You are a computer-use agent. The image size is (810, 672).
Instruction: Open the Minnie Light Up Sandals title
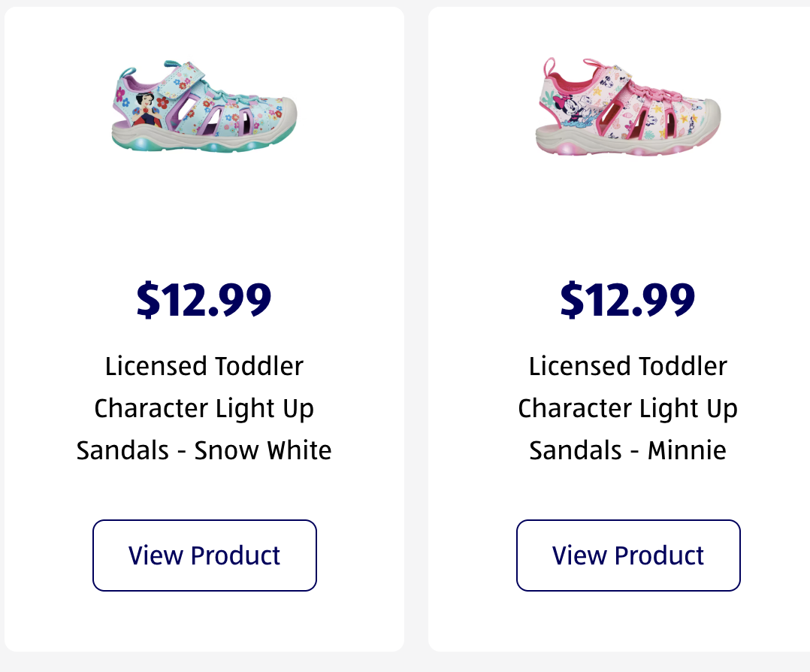(628, 408)
